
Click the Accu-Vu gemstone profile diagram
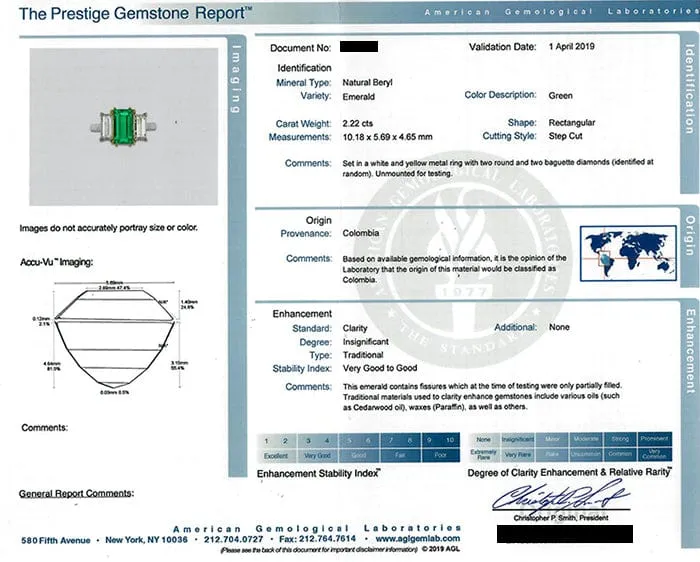114,337
